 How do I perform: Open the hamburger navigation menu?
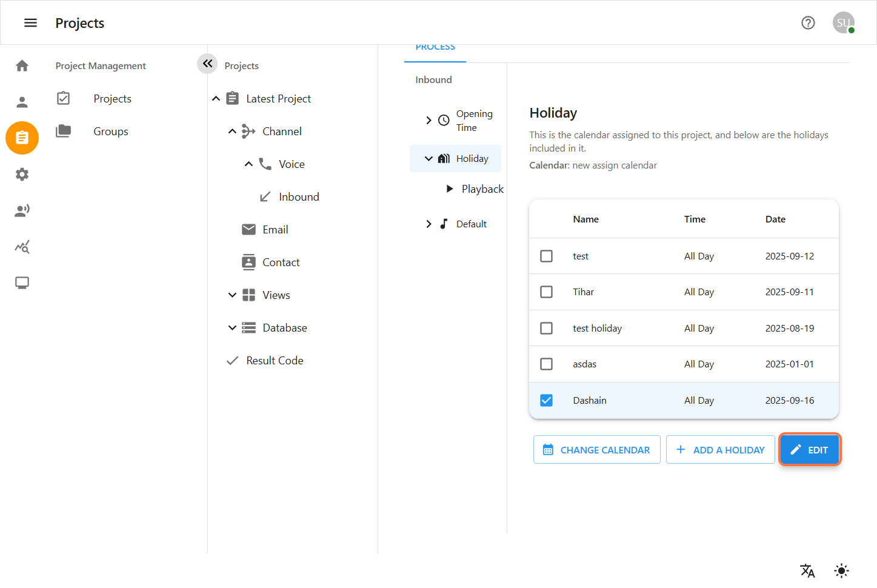pyautogui.click(x=30, y=23)
